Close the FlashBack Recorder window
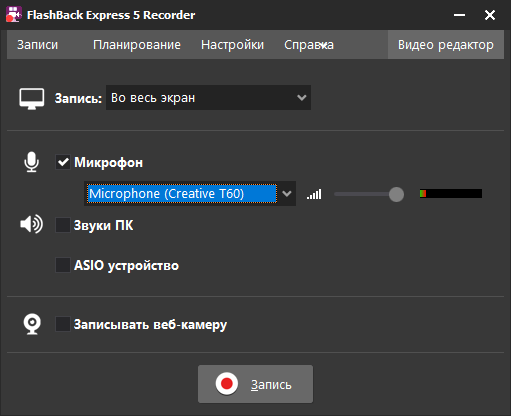511x416 pixels. [490, 15]
